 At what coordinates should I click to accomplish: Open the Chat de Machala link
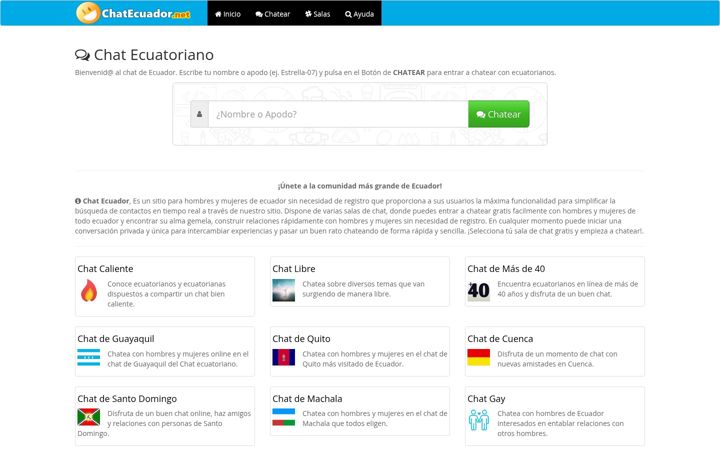(x=307, y=399)
